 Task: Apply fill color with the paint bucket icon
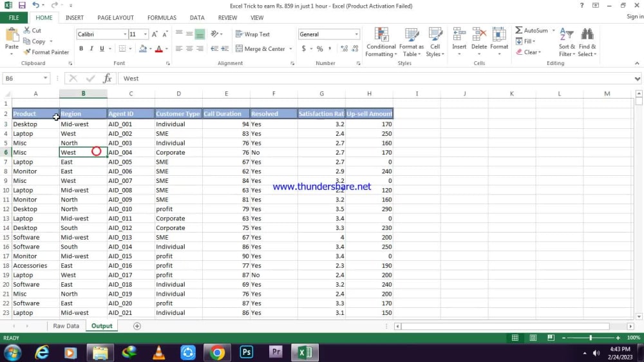(x=143, y=49)
